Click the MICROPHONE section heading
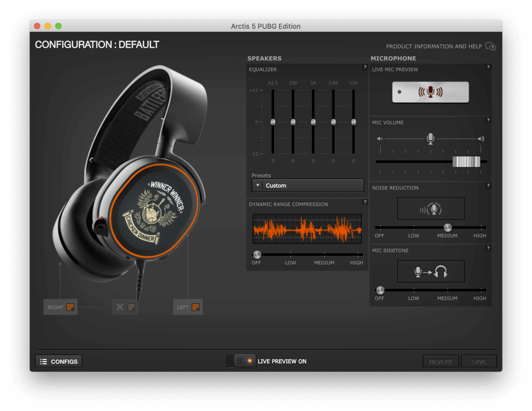The image size is (532, 411). [393, 59]
